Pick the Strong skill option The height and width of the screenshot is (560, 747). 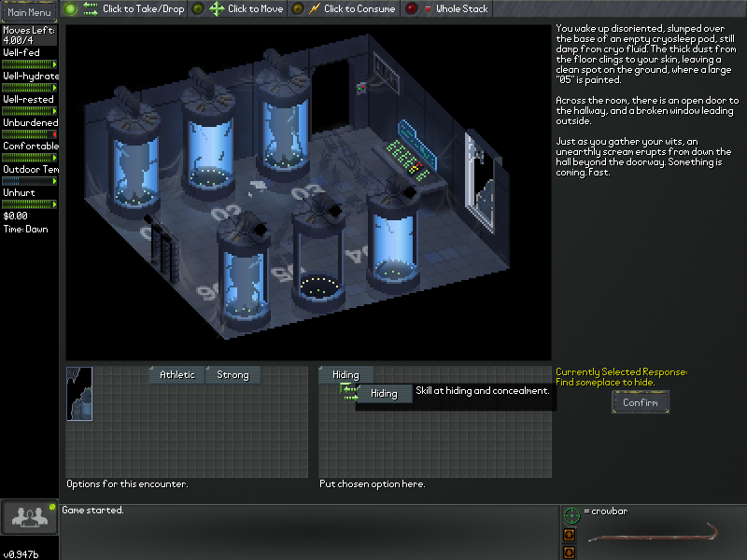pos(233,375)
